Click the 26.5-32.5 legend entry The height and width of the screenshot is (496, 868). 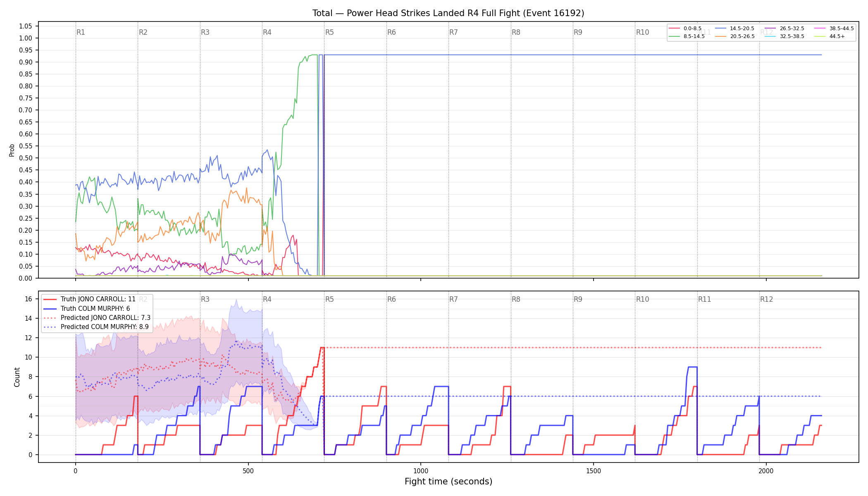[785, 29]
